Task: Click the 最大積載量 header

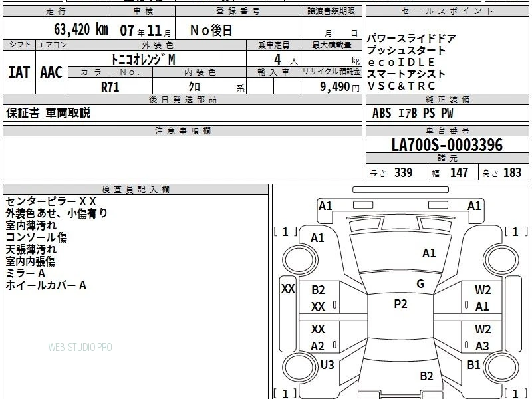Action: [331, 45]
